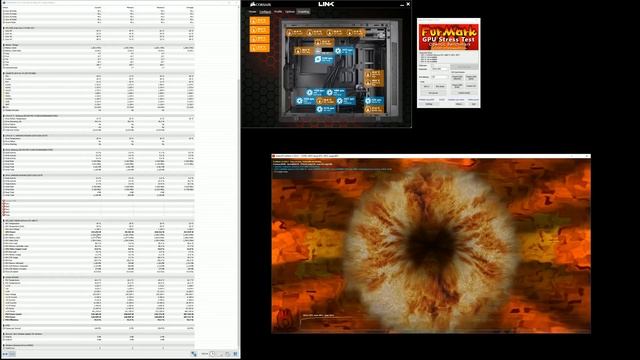Click the FurMark Quit button

[x=474, y=104]
